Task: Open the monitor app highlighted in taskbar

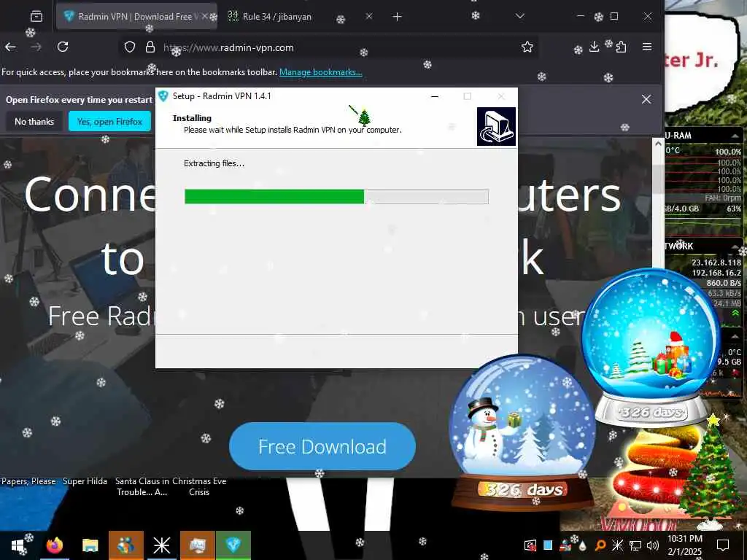Action: pyautogui.click(x=197, y=545)
